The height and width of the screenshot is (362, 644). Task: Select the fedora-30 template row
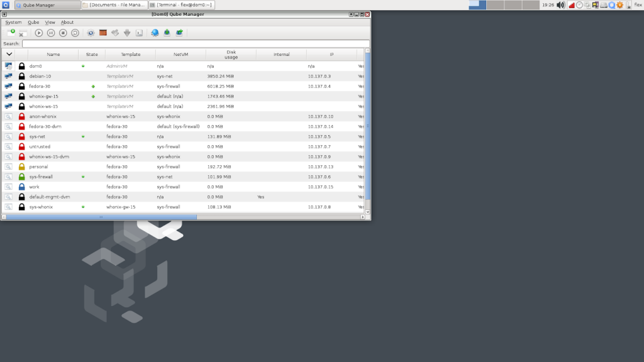point(183,86)
